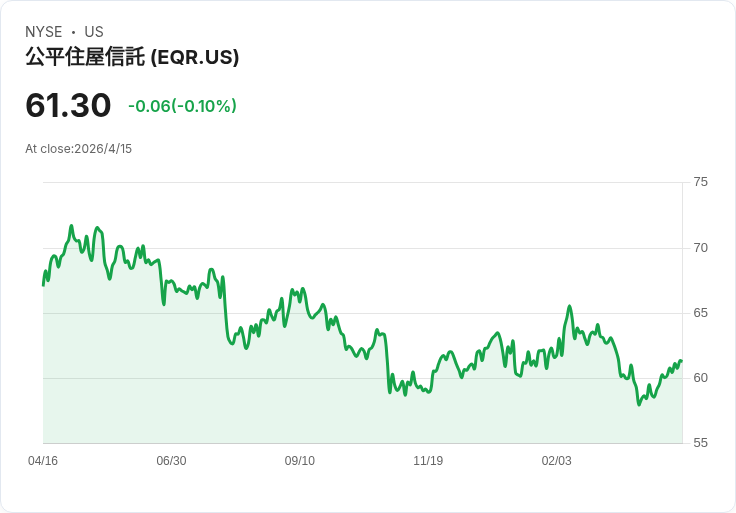The width and height of the screenshot is (736, 513).
Task: Click the 65 y-axis label
Action: 701,313
